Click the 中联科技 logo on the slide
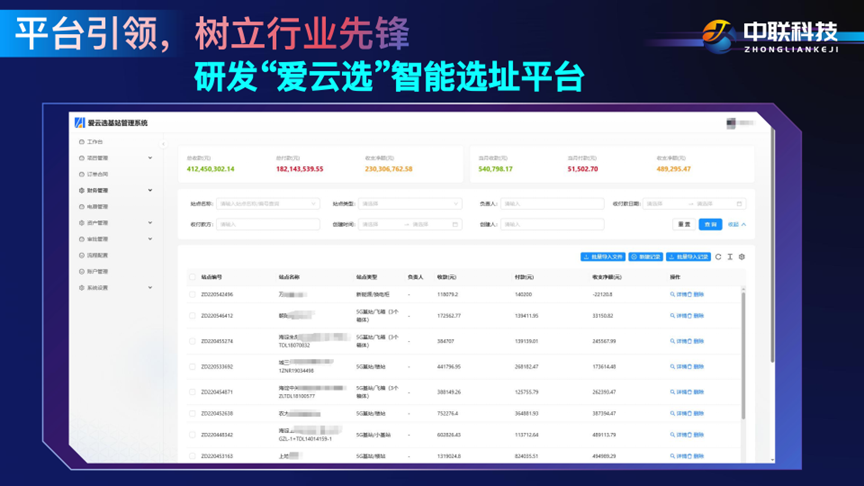The width and height of the screenshot is (864, 486). 770,36
